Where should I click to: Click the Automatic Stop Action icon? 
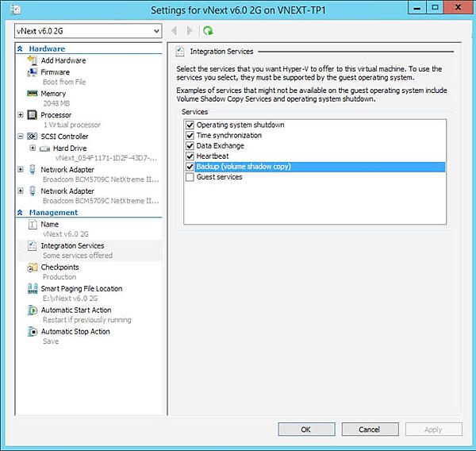pos(33,332)
